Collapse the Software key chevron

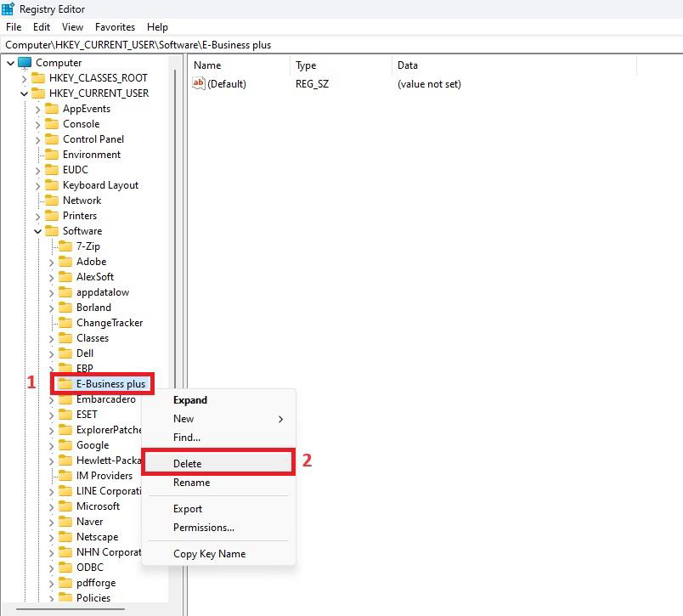37,231
